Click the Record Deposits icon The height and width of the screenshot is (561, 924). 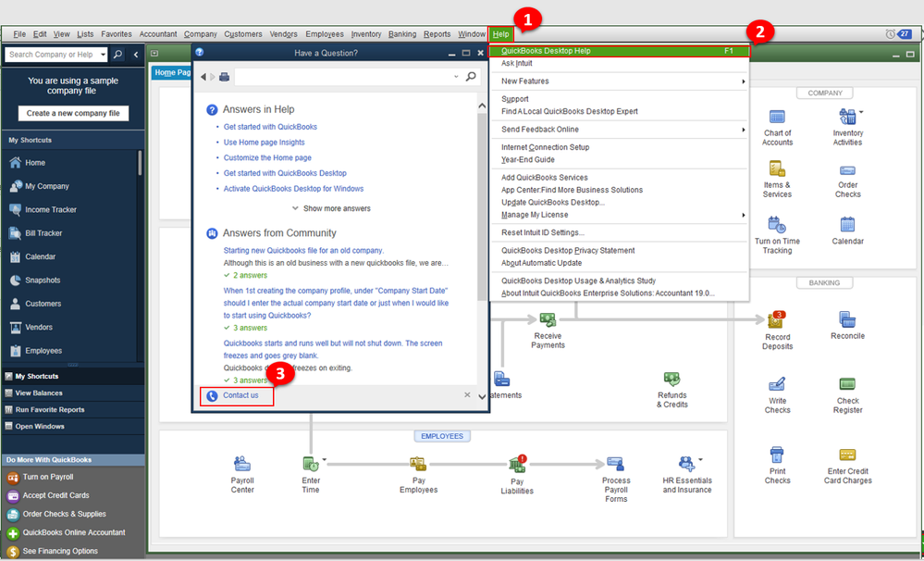(x=777, y=320)
